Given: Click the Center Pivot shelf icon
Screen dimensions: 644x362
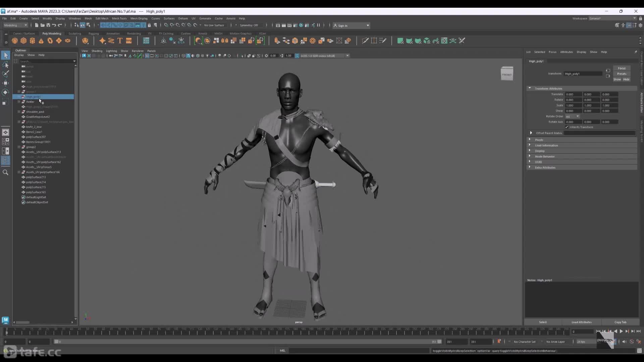Looking at the screenshot, I should pos(163,41).
